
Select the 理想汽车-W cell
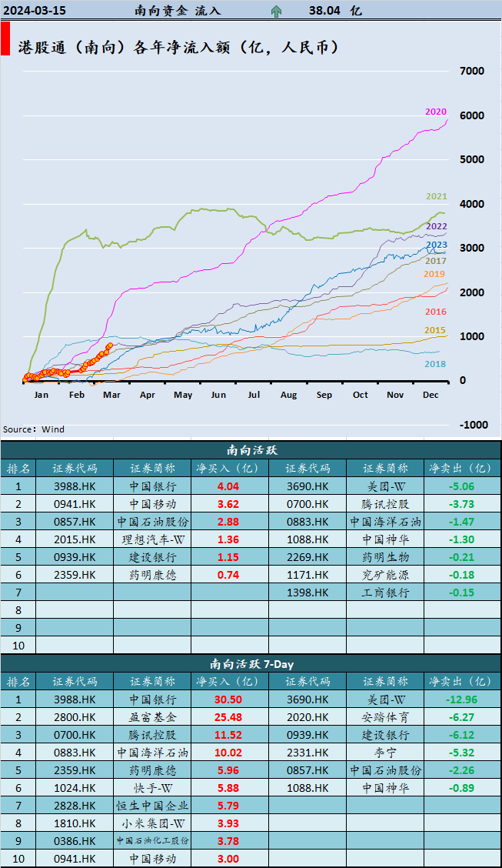click(152, 539)
